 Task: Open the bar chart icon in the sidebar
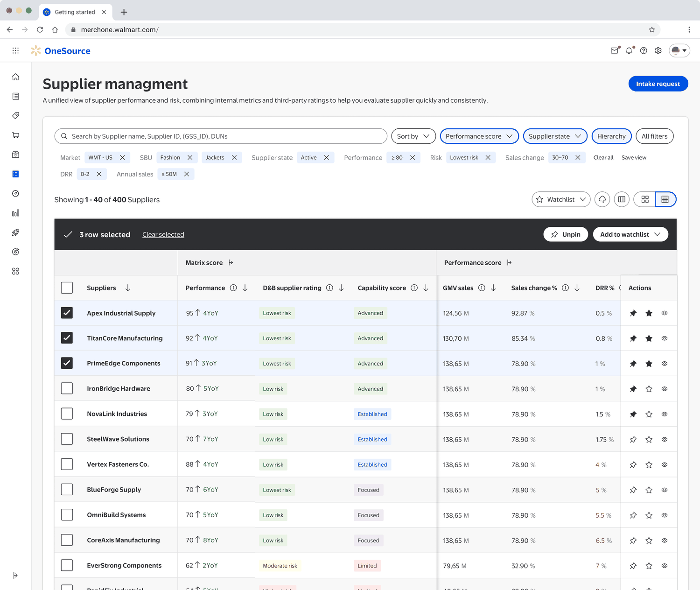pyautogui.click(x=15, y=213)
